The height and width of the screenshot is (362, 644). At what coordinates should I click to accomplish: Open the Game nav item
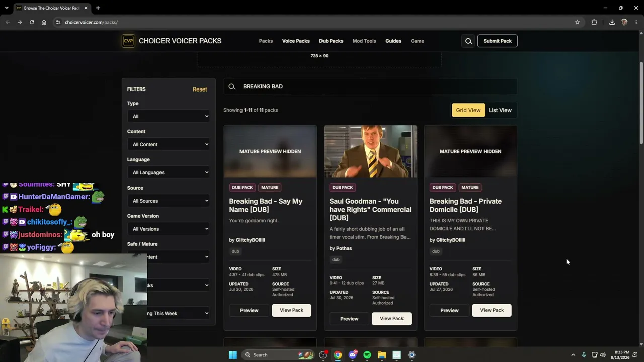(x=417, y=41)
